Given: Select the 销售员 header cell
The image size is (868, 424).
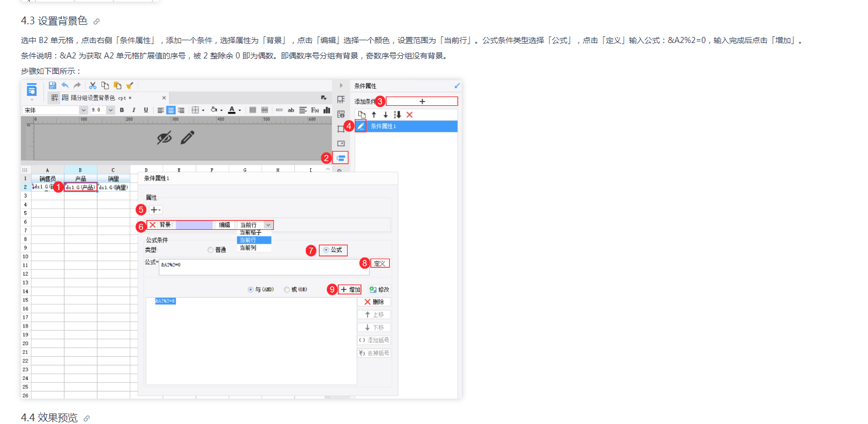Looking at the screenshot, I should coord(47,179).
